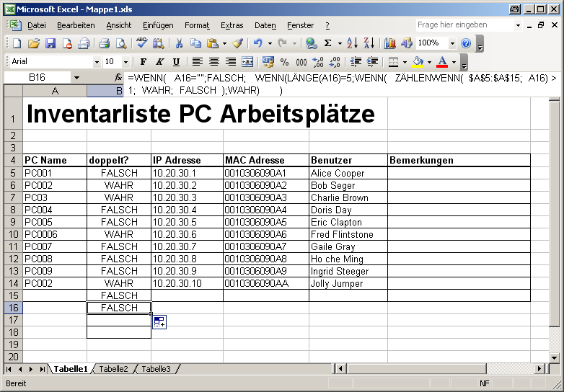Click the Format Painter brush icon
The image size is (564, 392).
[x=237, y=43]
